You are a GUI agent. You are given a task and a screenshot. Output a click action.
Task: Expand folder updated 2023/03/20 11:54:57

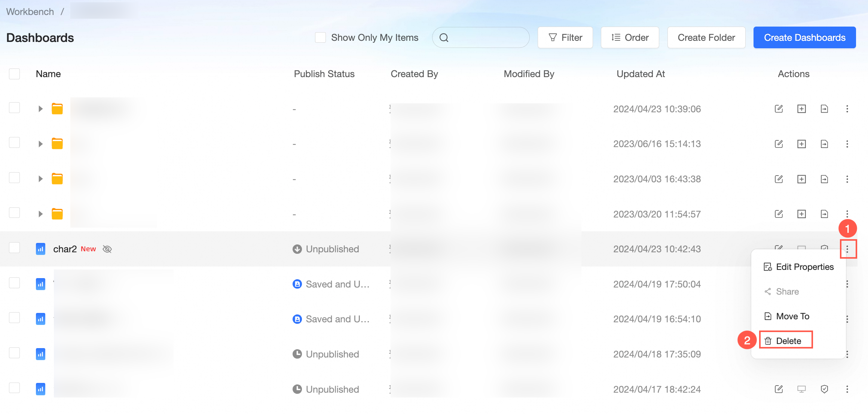[x=40, y=214]
